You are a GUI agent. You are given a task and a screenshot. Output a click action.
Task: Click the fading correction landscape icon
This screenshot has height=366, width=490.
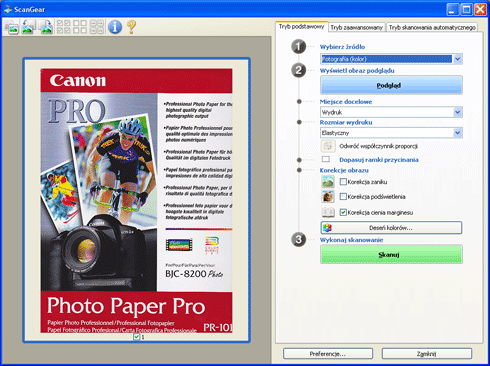[x=328, y=182]
